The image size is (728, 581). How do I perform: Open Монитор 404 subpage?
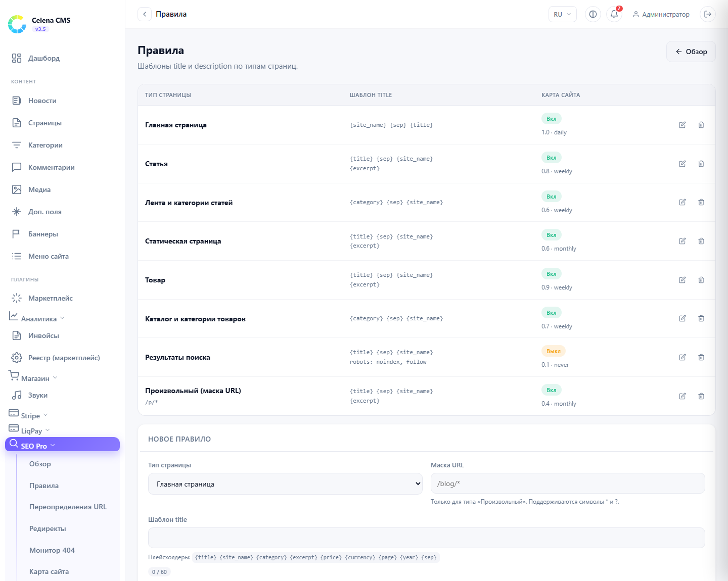[x=52, y=550]
